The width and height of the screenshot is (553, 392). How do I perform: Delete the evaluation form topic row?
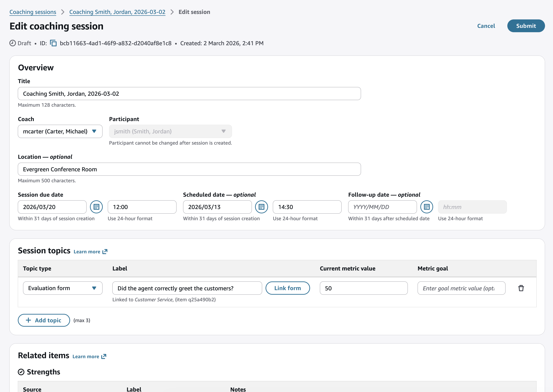(x=521, y=288)
